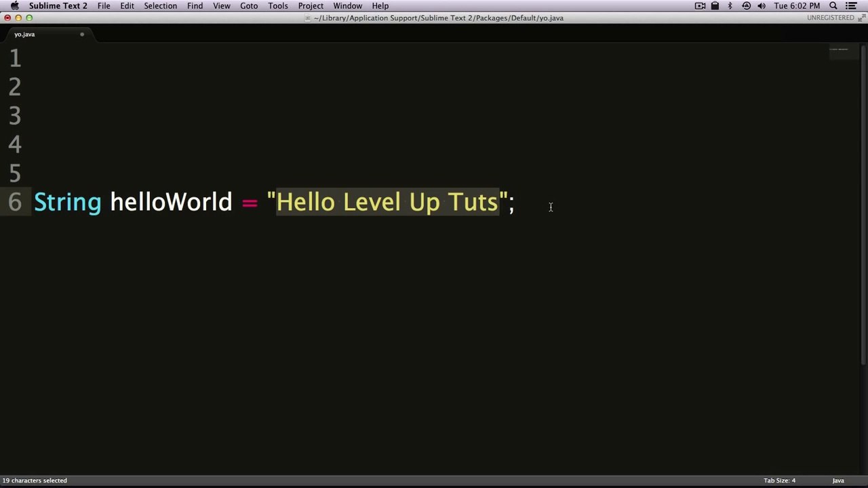868x488 pixels.
Task: Open the Find menu
Action: tap(195, 5)
